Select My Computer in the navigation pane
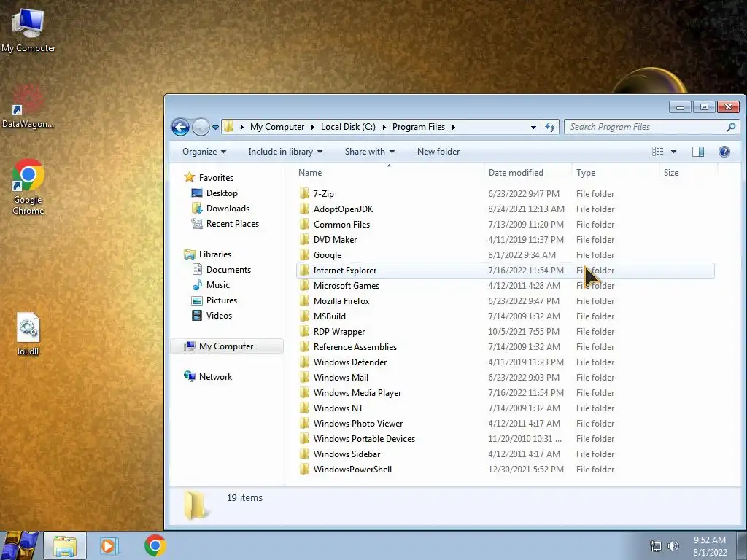Viewport: 747px width, 560px height. [x=226, y=346]
